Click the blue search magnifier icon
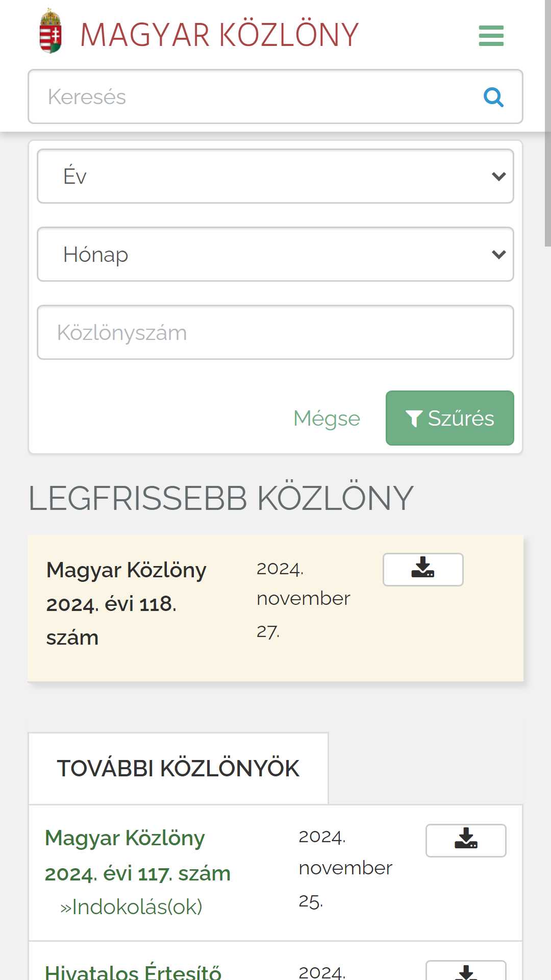The image size is (551, 980). point(493,96)
